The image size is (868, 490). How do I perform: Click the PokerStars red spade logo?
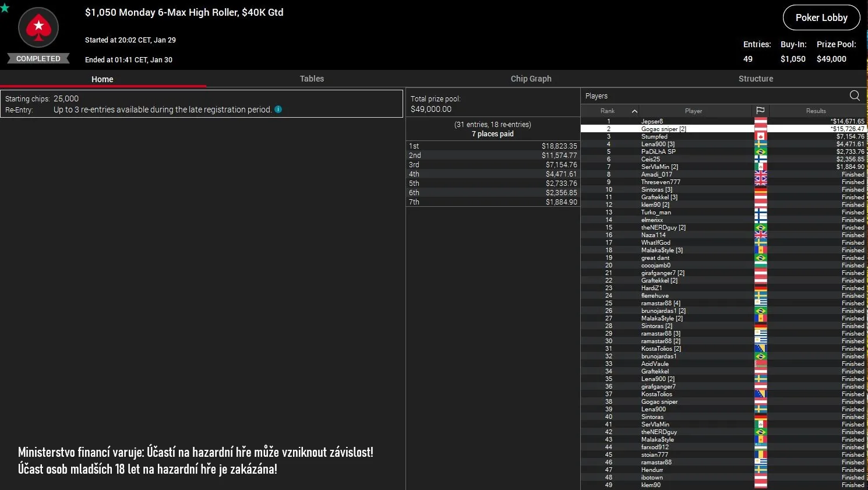coord(38,27)
